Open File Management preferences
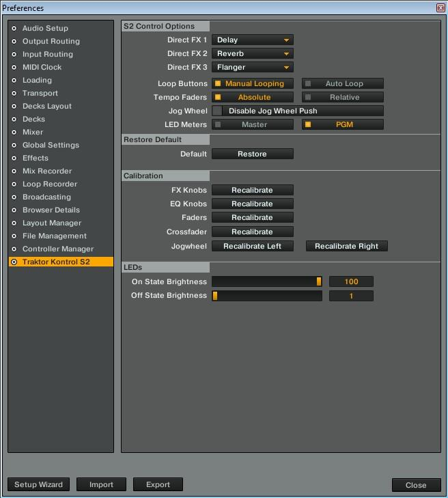448x498 pixels. [x=60, y=236]
